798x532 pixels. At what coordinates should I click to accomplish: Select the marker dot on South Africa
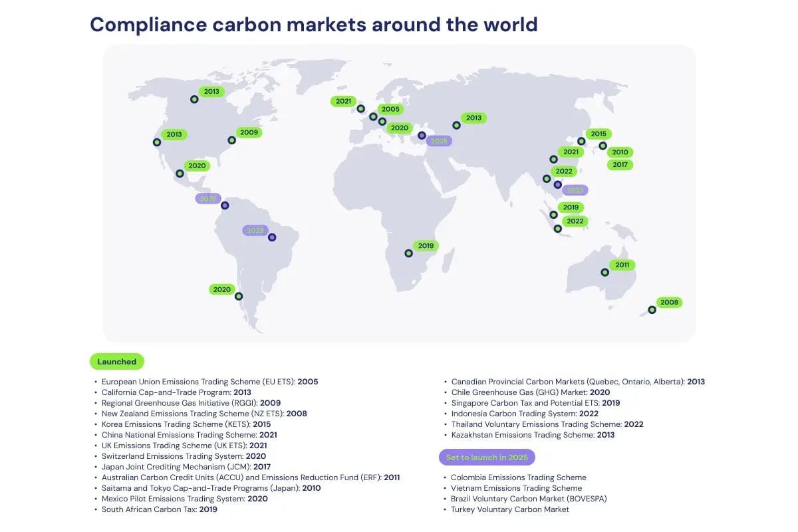pyautogui.click(x=408, y=253)
